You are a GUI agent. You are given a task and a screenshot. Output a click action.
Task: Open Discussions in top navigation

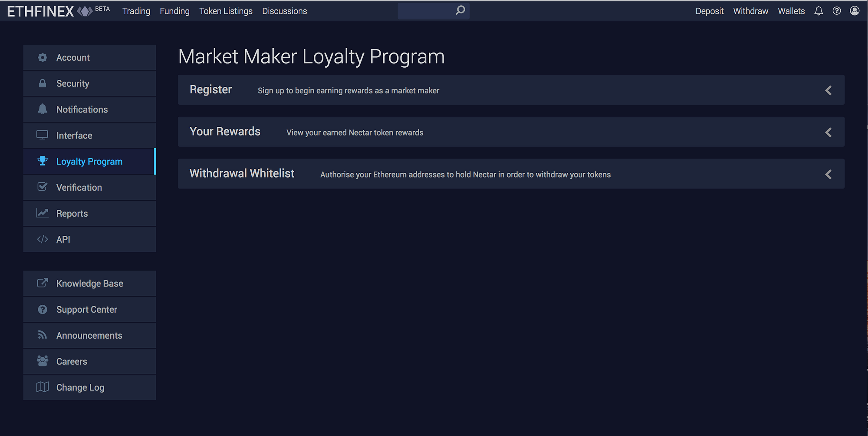point(284,11)
